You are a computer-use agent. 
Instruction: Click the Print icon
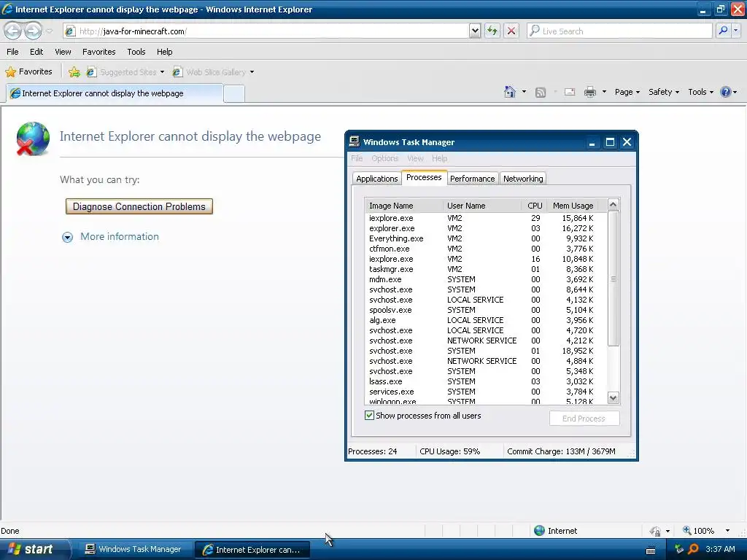(x=589, y=92)
